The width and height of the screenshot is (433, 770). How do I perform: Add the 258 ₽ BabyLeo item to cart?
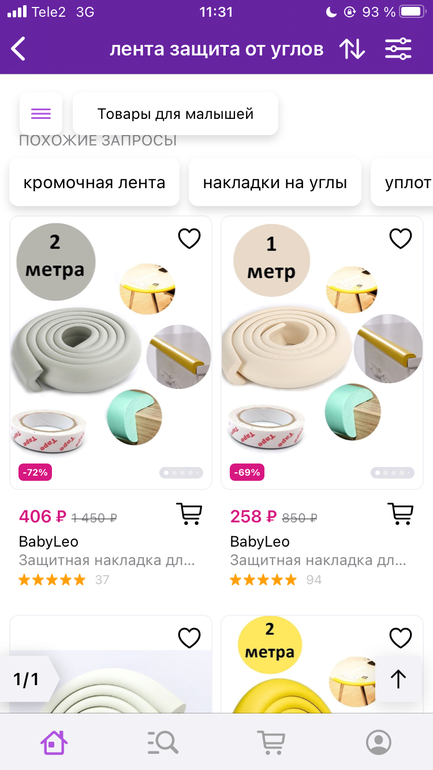pyautogui.click(x=401, y=514)
